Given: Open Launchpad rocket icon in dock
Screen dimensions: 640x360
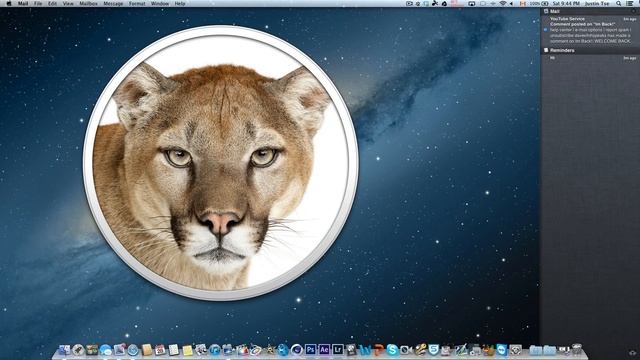Looking at the screenshot, I should click(78, 350).
